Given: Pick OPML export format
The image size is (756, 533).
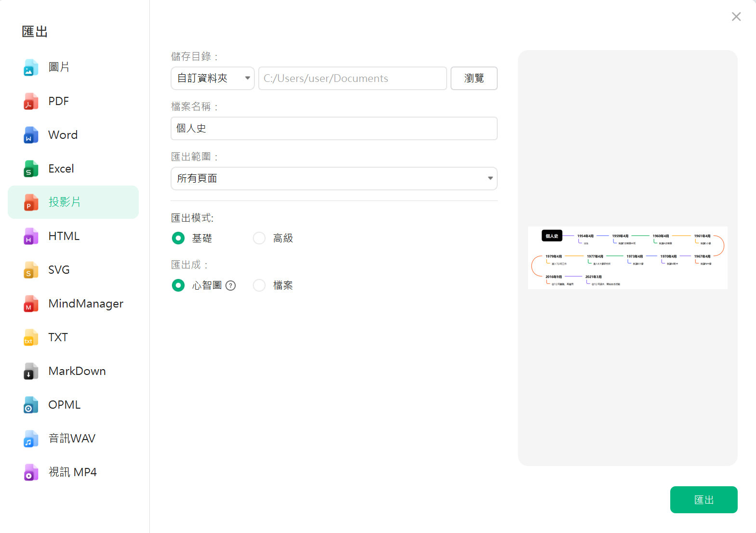Looking at the screenshot, I should coord(73,404).
